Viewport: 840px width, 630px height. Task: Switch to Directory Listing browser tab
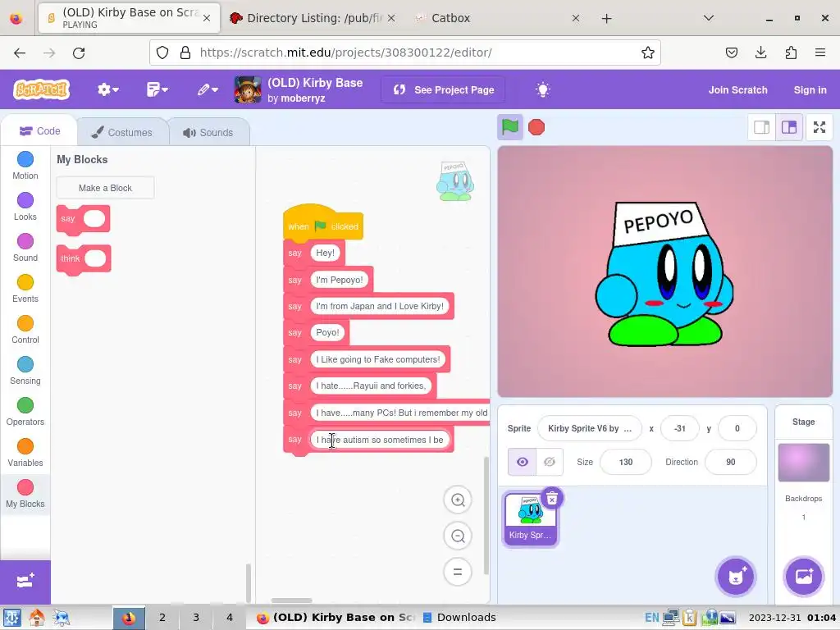point(313,18)
